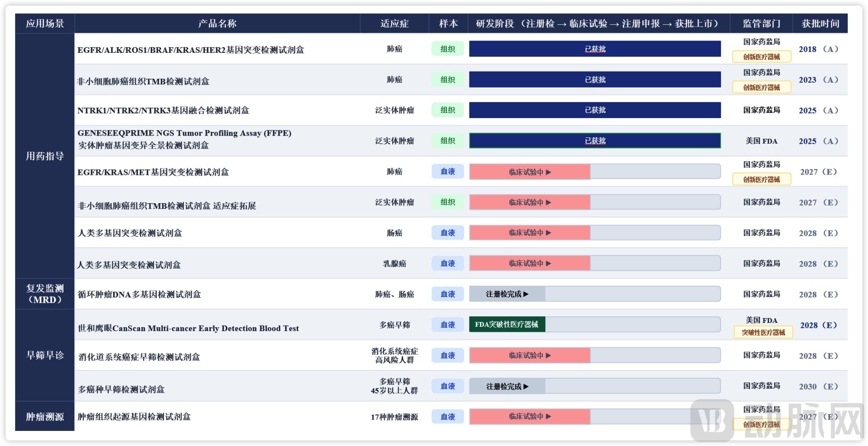
Task: Select the 复发监测 (MRD) category cell
Action: point(45,294)
